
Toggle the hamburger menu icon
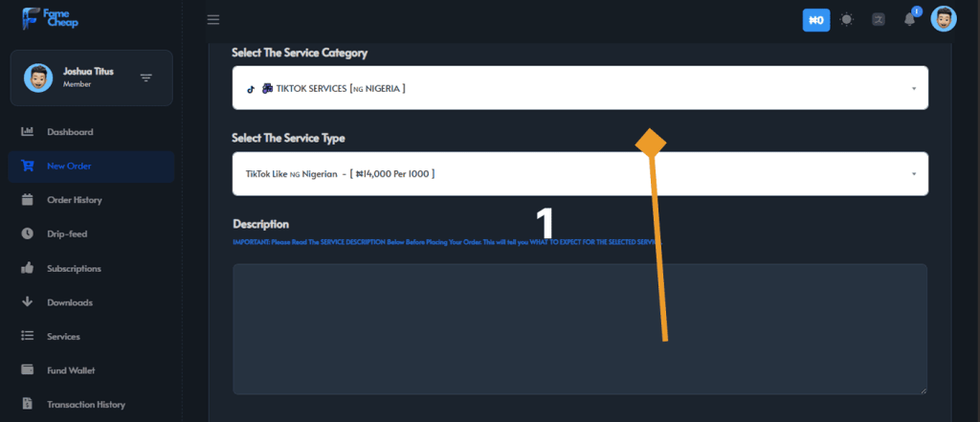(213, 20)
